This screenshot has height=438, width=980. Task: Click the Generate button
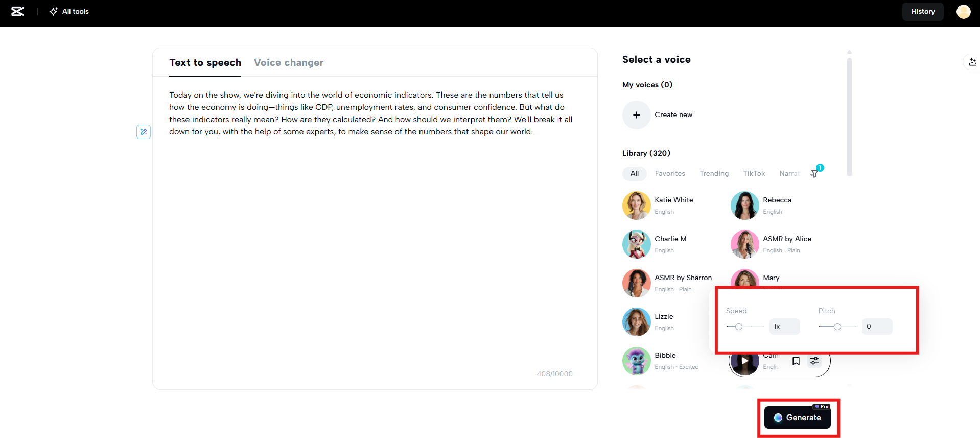point(797,418)
